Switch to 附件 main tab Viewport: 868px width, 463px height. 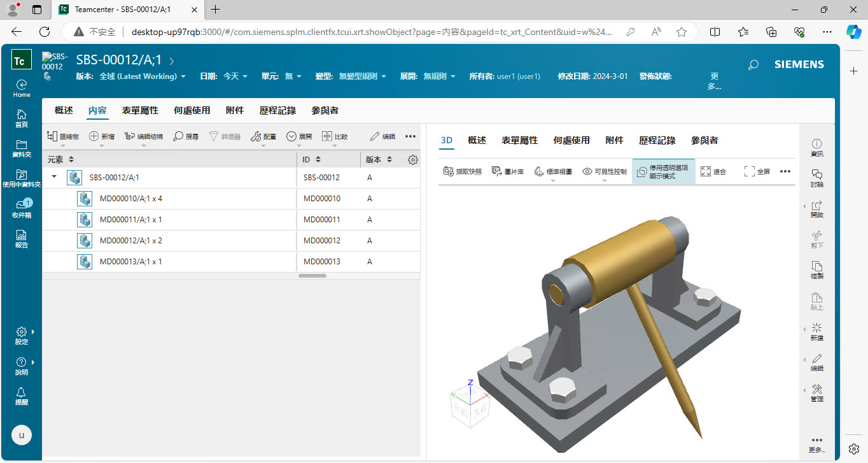point(235,111)
